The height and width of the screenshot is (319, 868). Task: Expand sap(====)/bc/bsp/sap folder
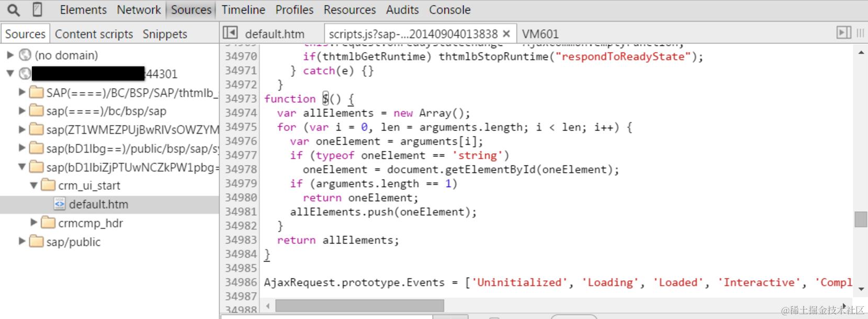(x=22, y=110)
